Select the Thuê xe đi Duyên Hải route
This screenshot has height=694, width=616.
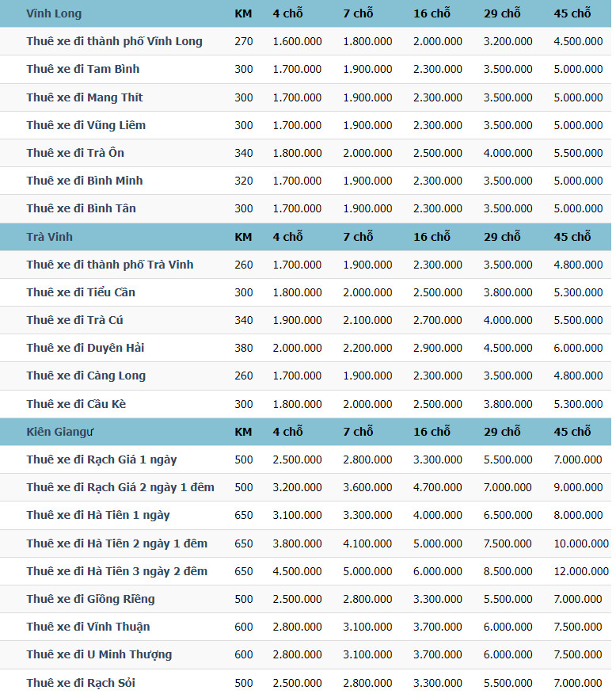pos(85,348)
